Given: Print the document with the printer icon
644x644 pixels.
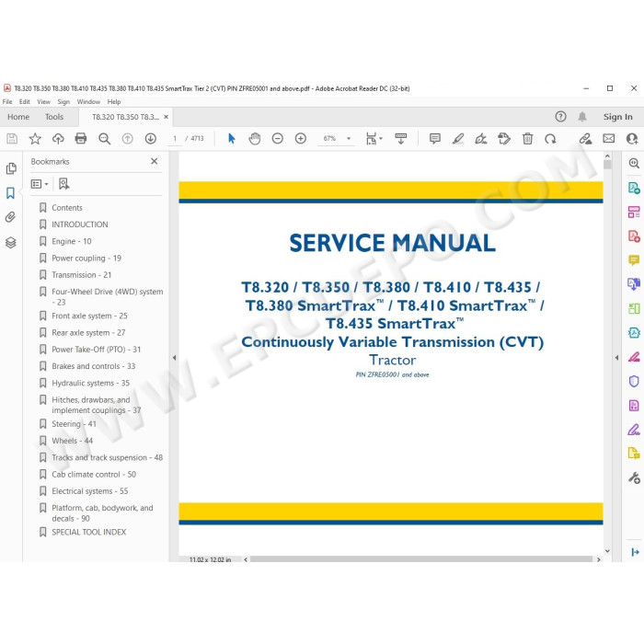Looking at the screenshot, I should (x=81, y=139).
